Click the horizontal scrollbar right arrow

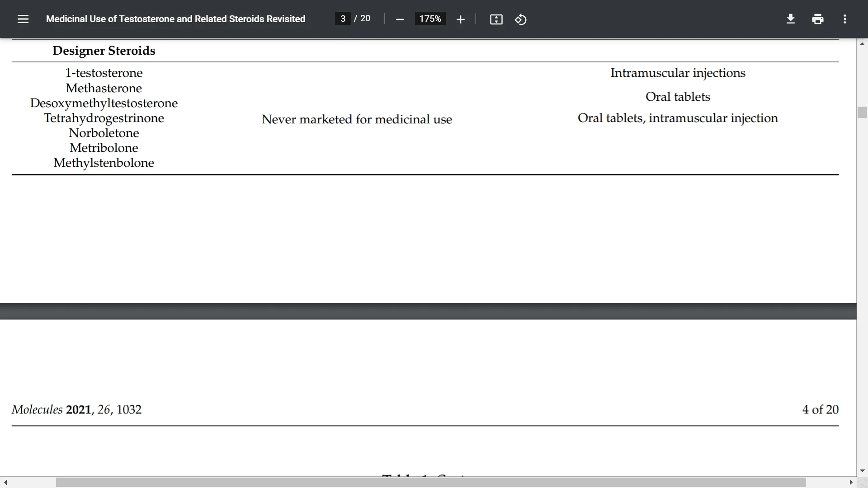coord(851,483)
